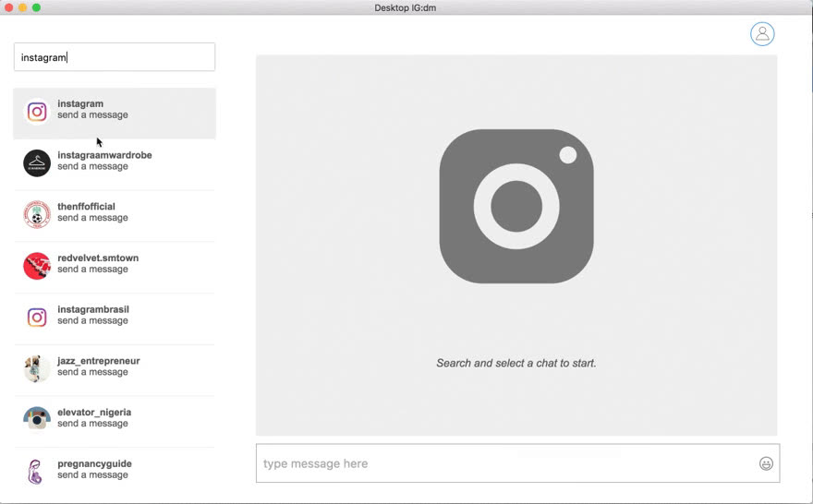Start conversation with redvelvet.smtown

tap(98, 258)
